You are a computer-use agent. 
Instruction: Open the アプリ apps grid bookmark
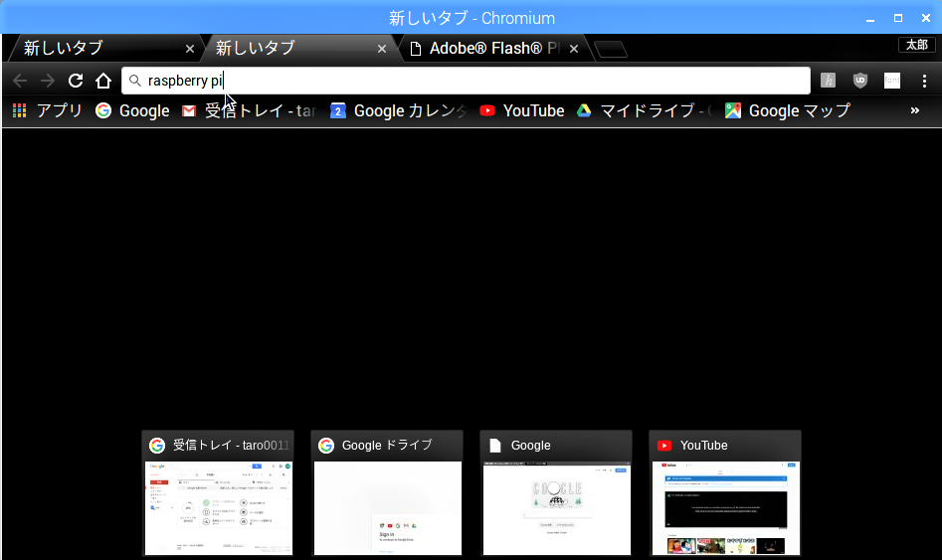click(x=47, y=110)
